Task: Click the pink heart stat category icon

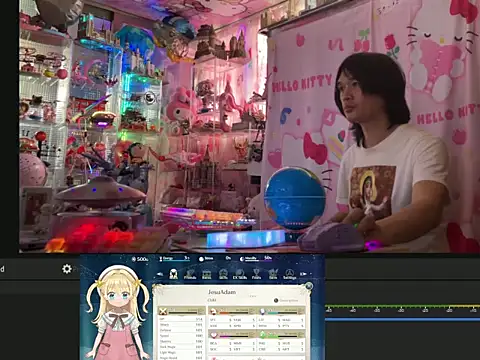Action: [214, 334]
